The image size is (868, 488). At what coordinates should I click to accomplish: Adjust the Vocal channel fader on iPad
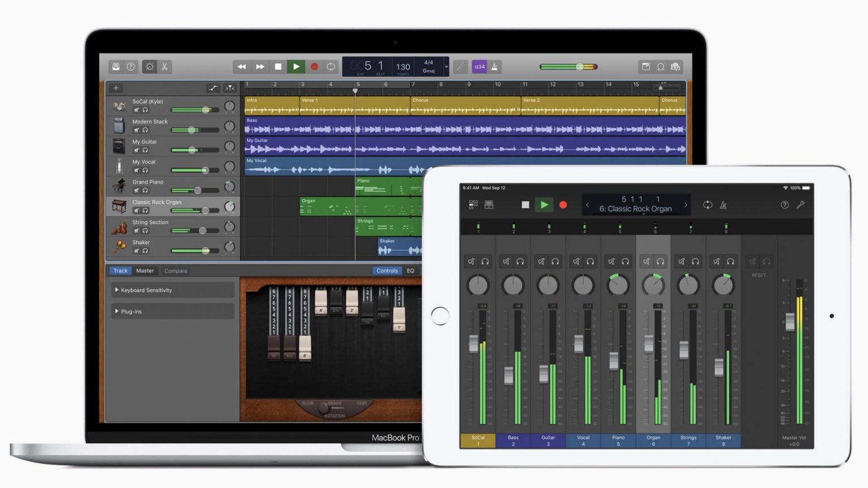click(579, 343)
